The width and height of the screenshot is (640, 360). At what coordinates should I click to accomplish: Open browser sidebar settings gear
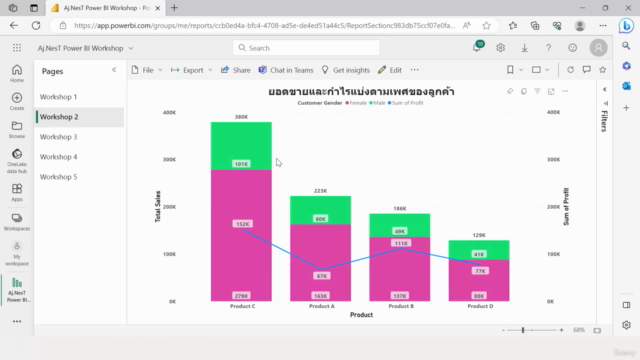click(x=627, y=325)
